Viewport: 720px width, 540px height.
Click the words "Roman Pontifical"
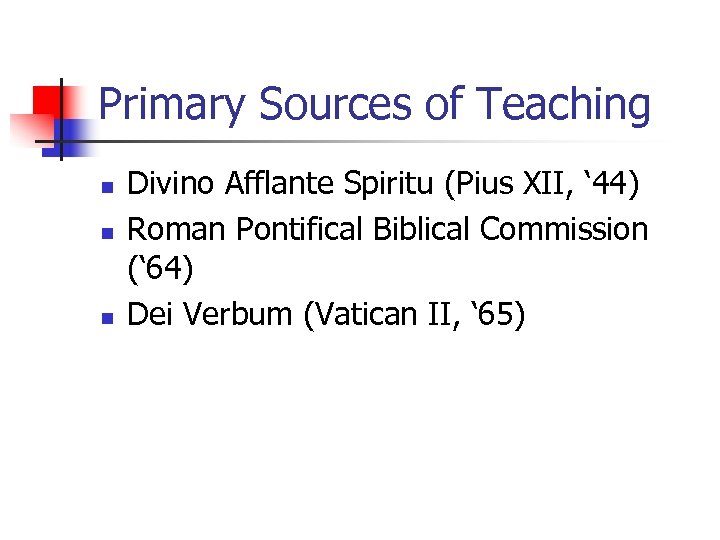(247, 229)
